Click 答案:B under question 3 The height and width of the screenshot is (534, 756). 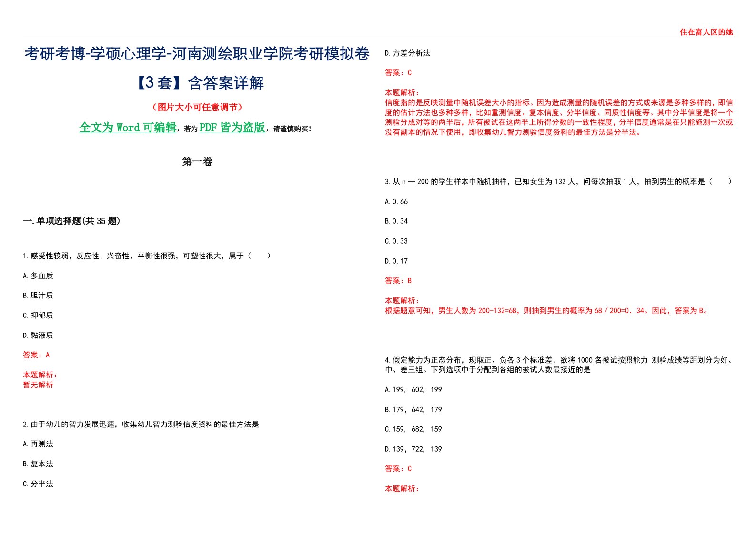click(x=398, y=281)
